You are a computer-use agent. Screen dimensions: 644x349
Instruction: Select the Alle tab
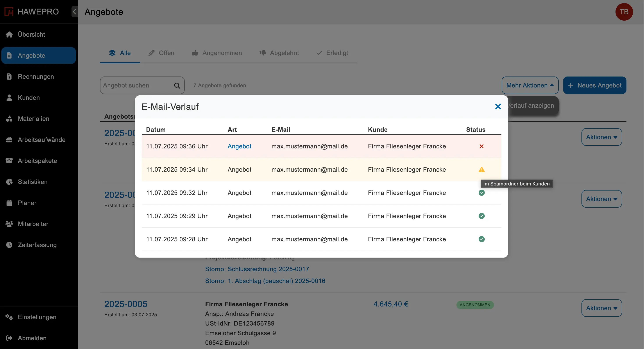(x=120, y=53)
